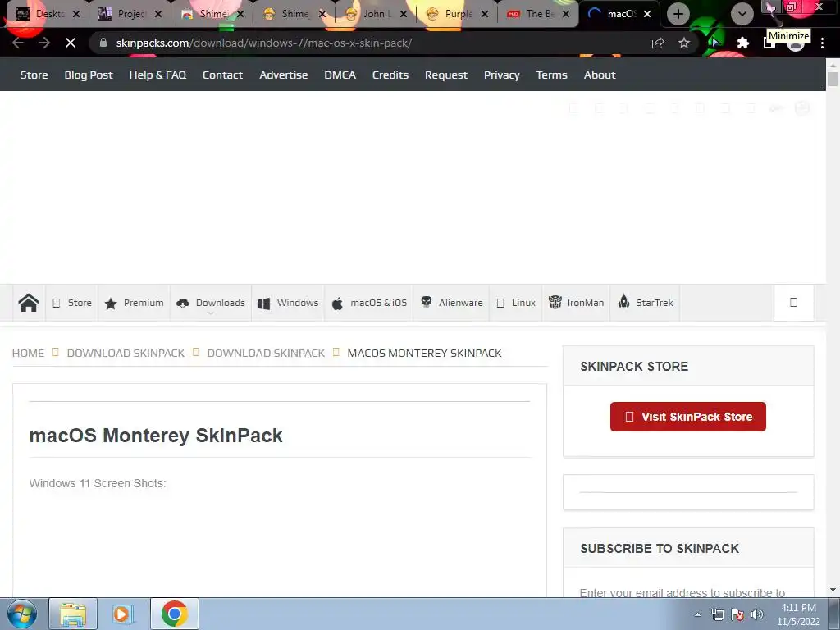Open the Advertise page

pyautogui.click(x=283, y=75)
